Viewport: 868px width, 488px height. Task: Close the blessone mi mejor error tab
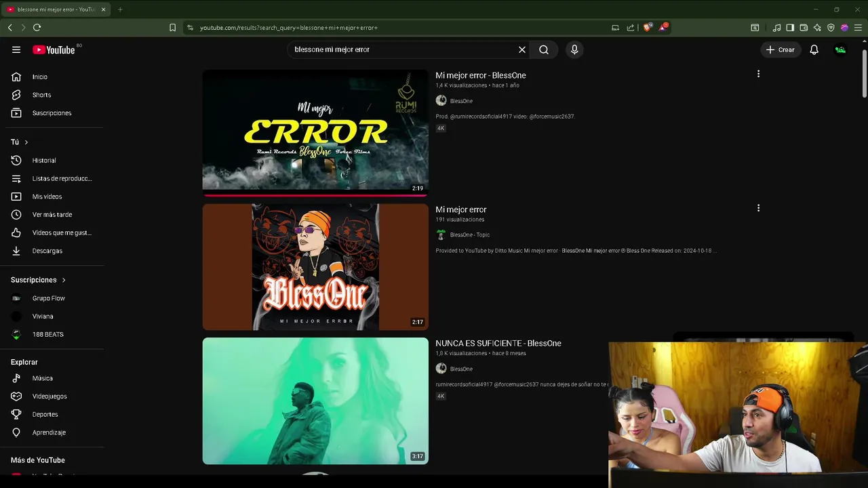click(x=103, y=9)
